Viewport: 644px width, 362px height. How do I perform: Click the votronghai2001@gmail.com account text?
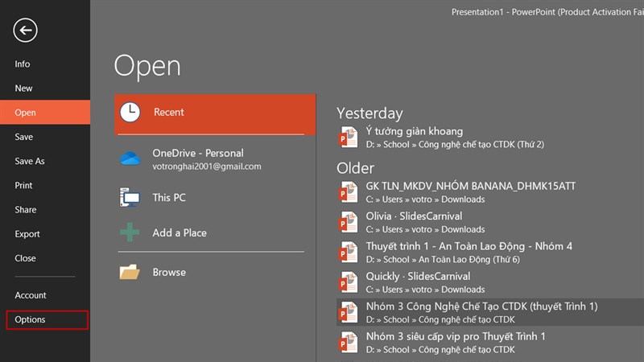(x=207, y=167)
